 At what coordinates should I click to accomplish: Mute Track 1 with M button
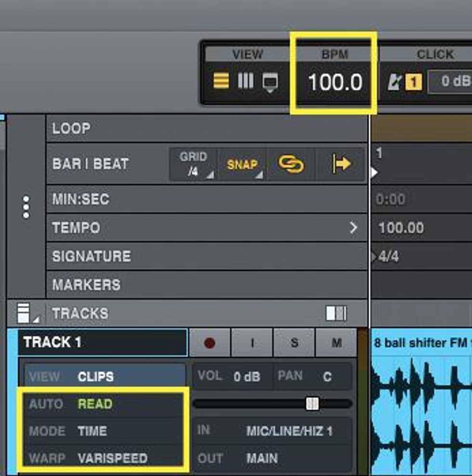pos(336,343)
